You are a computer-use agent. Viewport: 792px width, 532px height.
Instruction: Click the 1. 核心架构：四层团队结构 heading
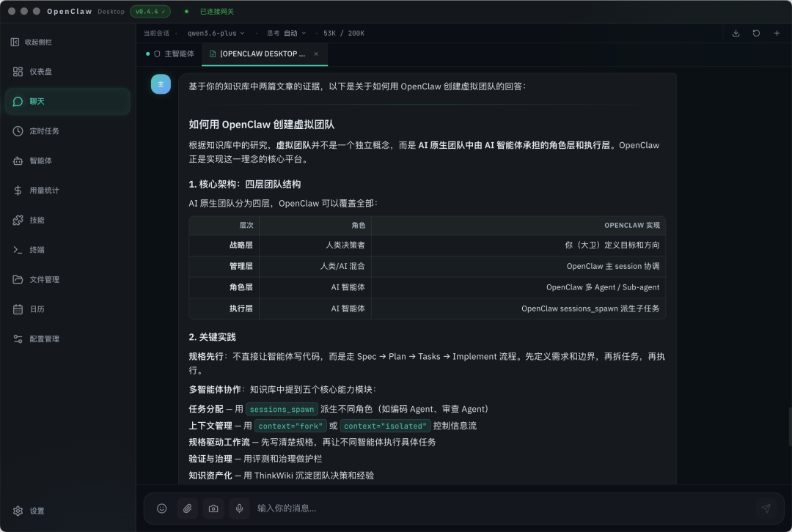point(244,184)
